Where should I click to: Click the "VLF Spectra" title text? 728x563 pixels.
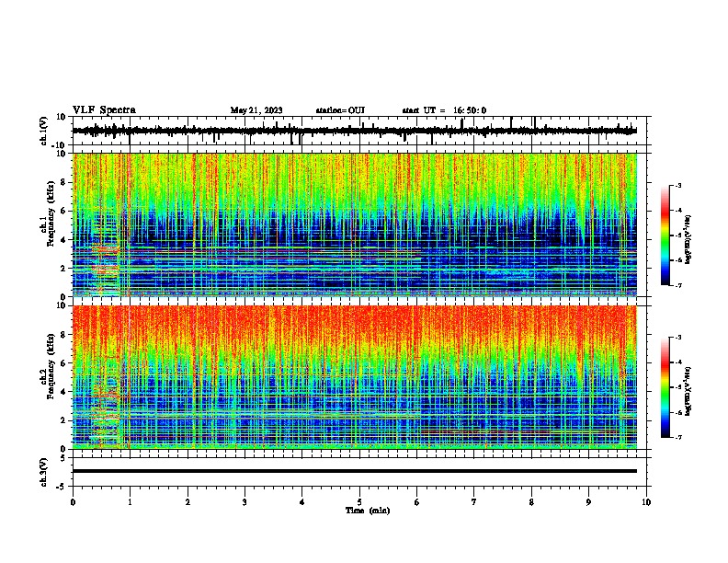point(104,110)
